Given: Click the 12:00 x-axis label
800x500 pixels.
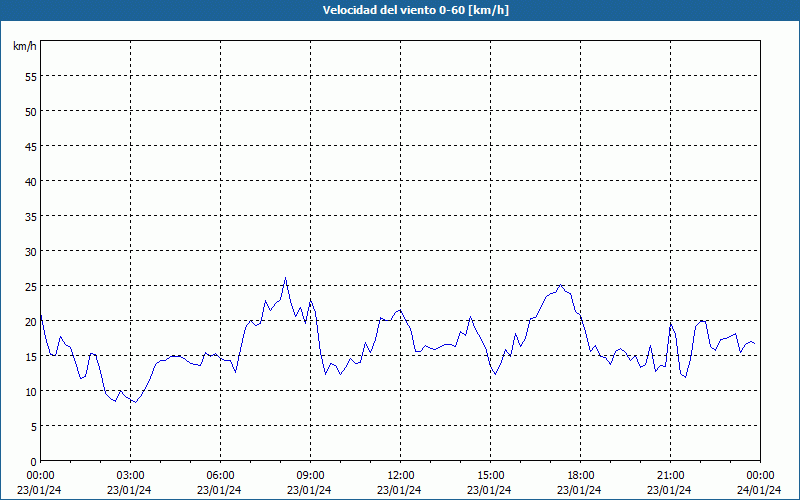Looking at the screenshot, I should click(x=401, y=476).
